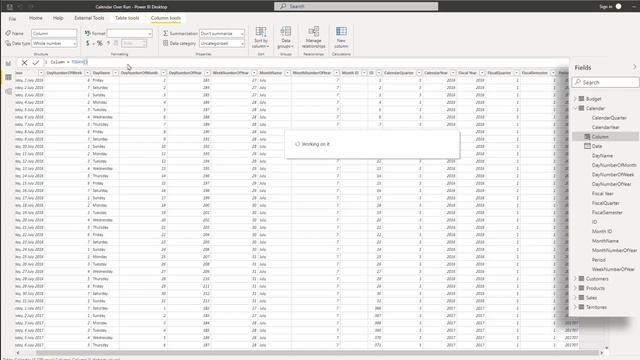
Task: Click the Save icon in title bar
Action: [x=10, y=7]
